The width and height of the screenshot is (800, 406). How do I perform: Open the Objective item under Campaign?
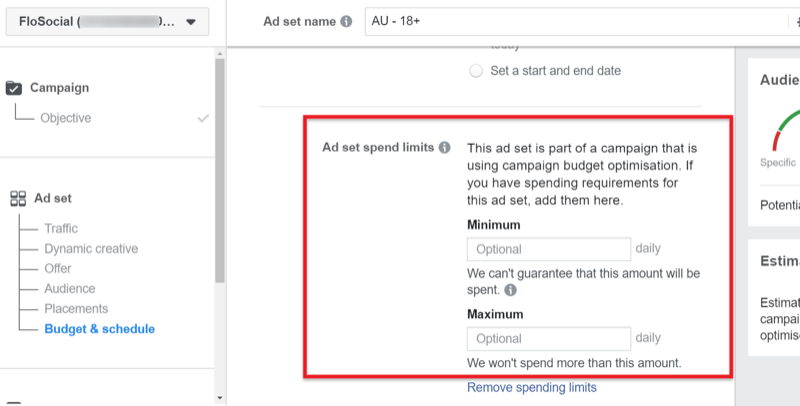[66, 118]
